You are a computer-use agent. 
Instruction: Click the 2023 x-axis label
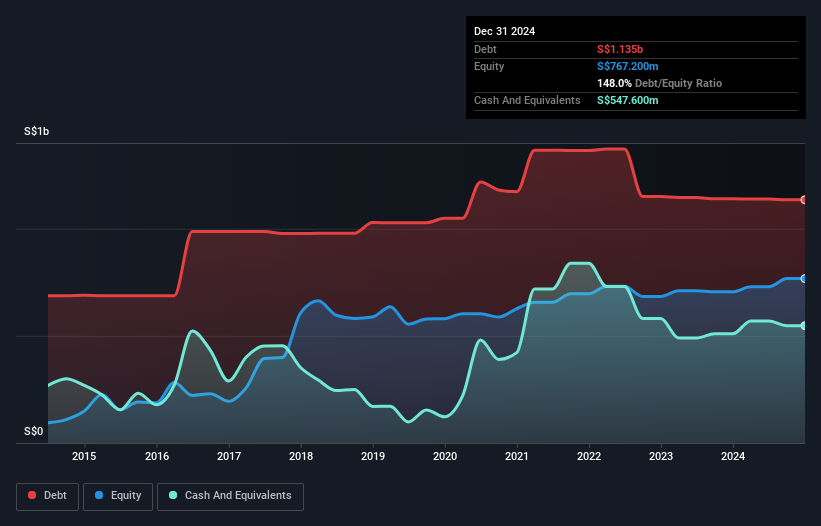pos(661,456)
